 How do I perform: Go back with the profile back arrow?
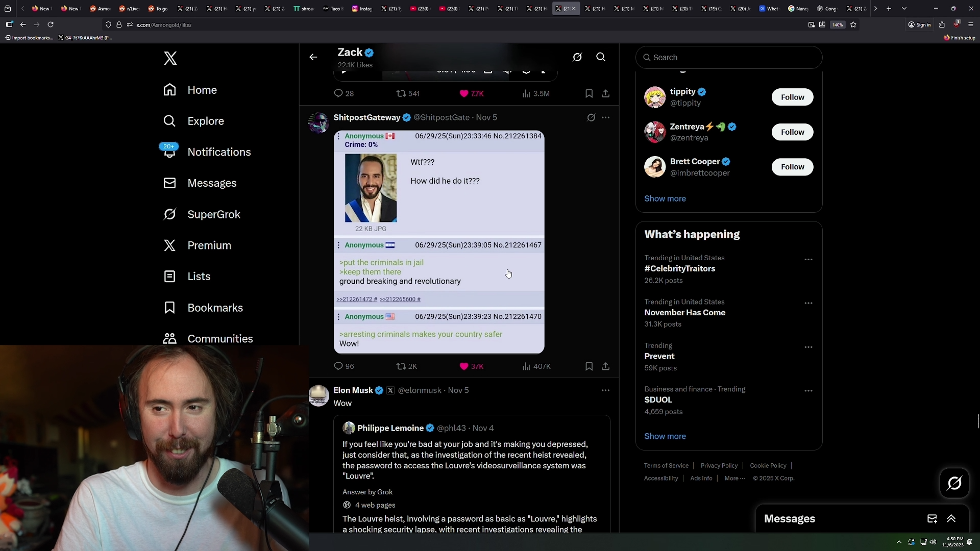(x=313, y=57)
